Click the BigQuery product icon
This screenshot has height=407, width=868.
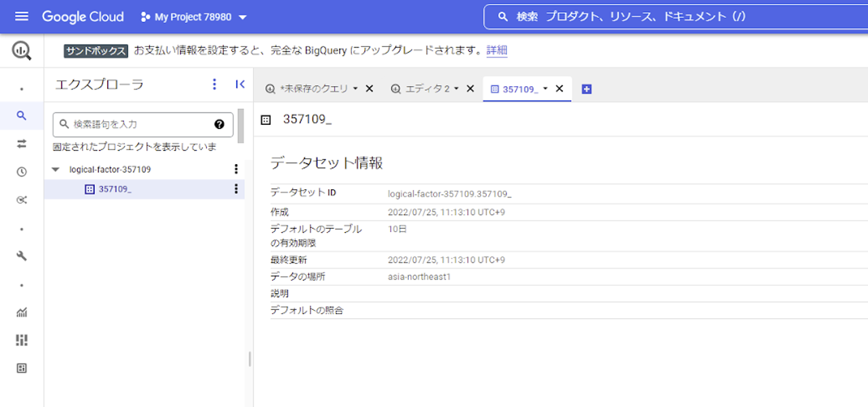[22, 50]
